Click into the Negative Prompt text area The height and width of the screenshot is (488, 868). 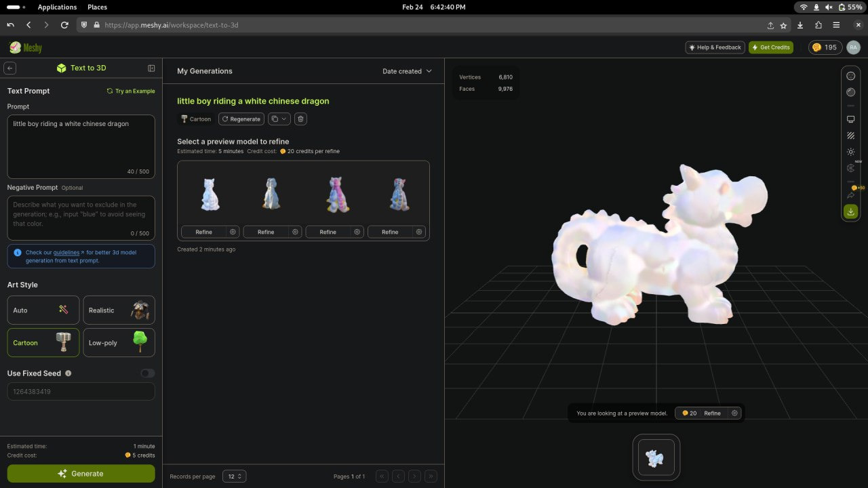tap(81, 218)
